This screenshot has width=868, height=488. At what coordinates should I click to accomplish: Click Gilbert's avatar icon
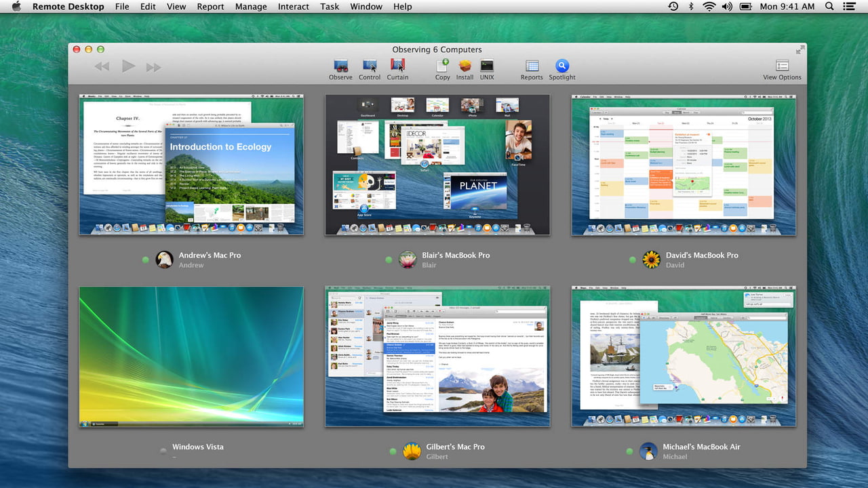(x=412, y=451)
